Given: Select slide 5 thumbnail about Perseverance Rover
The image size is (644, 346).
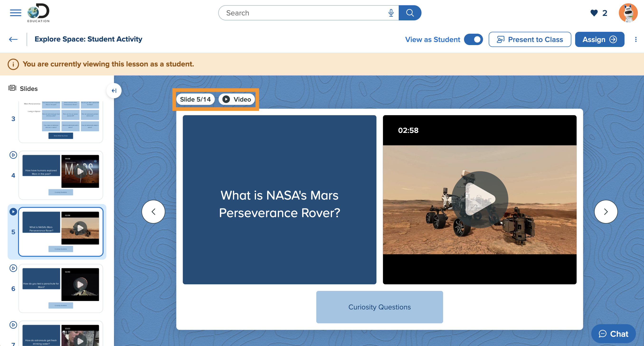Looking at the screenshot, I should pos(61,232).
